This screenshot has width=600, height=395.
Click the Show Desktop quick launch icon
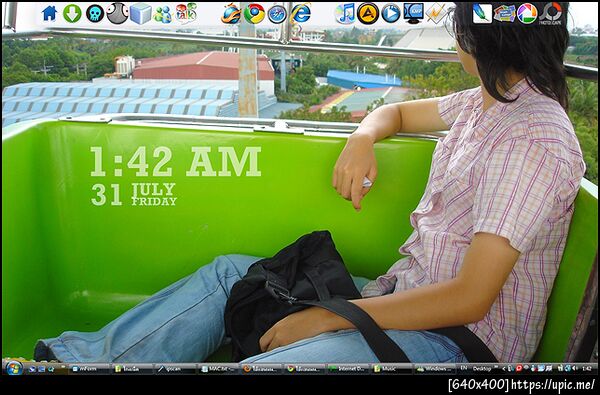[41, 369]
